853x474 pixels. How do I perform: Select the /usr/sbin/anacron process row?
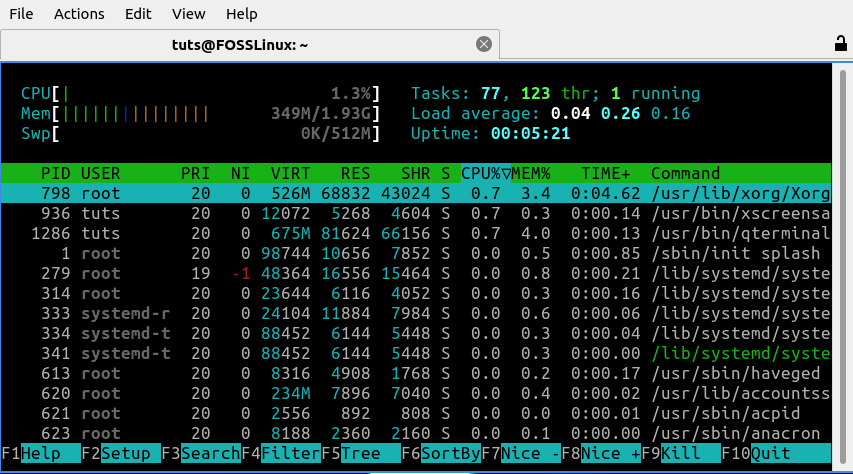416,433
